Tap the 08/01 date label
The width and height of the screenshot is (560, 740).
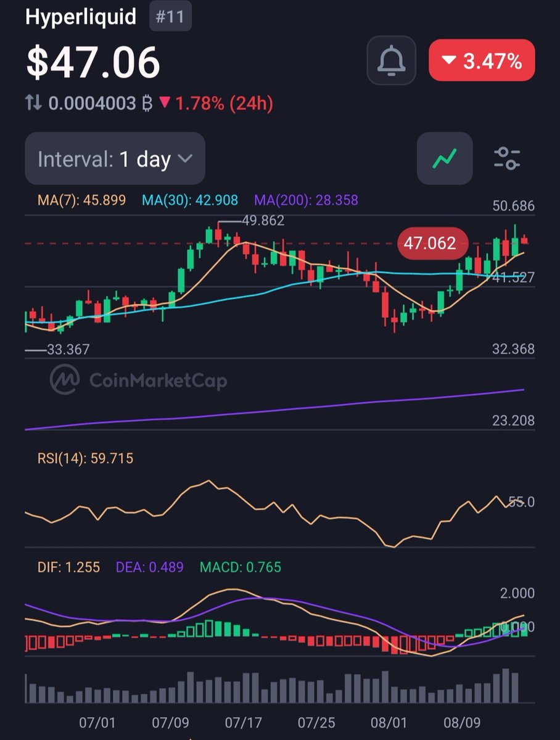click(x=389, y=722)
